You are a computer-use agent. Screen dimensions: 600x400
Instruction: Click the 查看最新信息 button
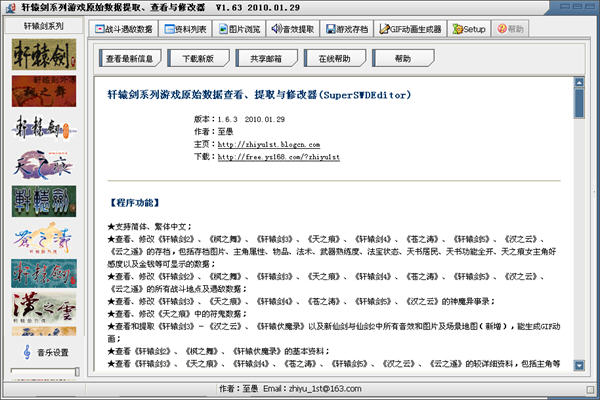point(130,58)
